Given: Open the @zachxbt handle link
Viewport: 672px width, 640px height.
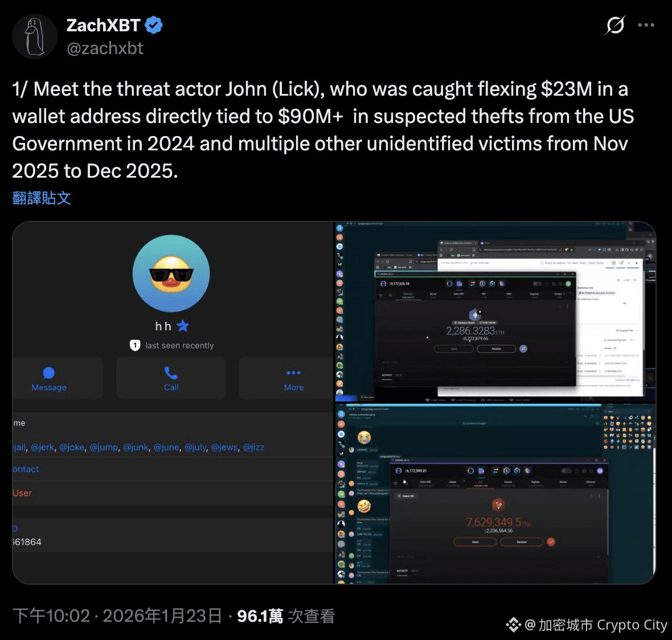Looking at the screenshot, I should click(105, 48).
